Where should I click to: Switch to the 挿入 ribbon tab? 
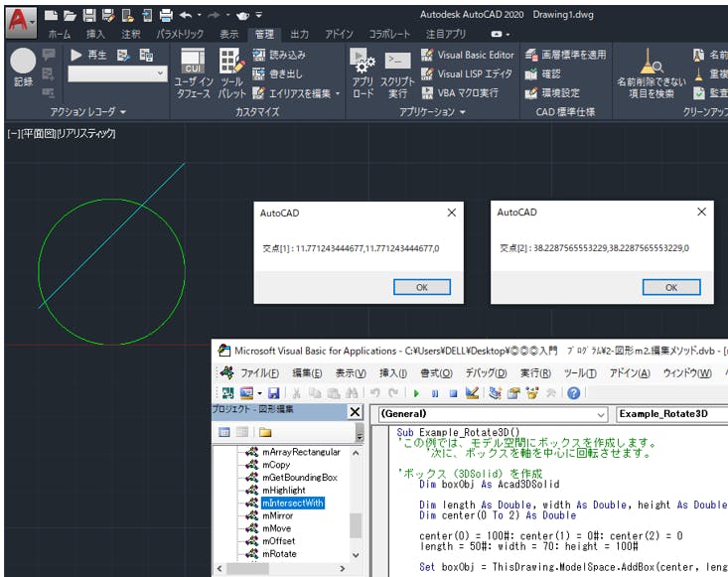click(95, 34)
